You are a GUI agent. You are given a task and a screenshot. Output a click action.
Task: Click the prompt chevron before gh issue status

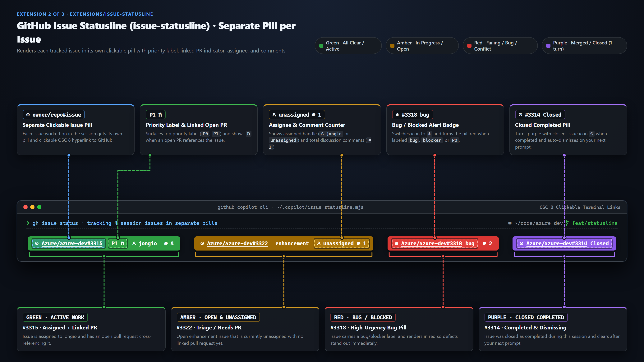pos(28,223)
